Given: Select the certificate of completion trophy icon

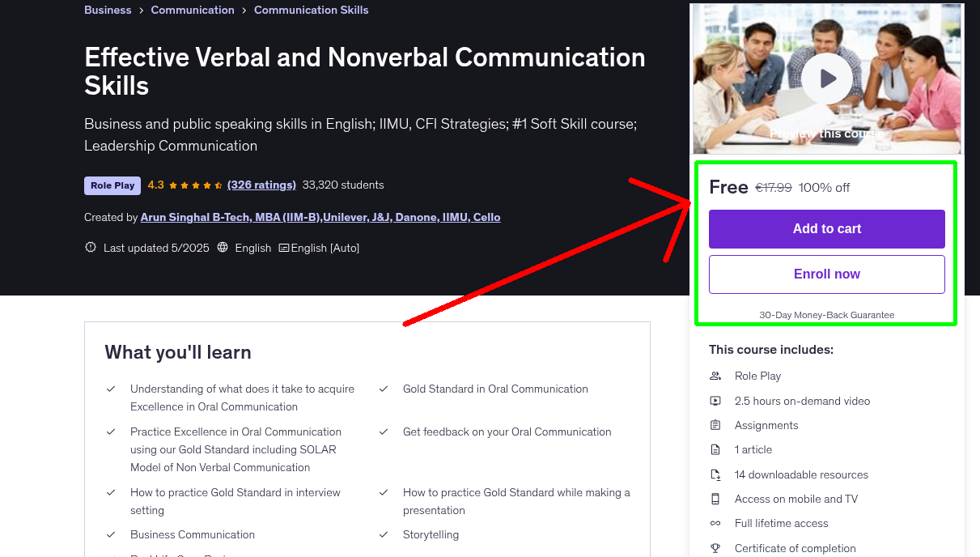Looking at the screenshot, I should click(715, 548).
